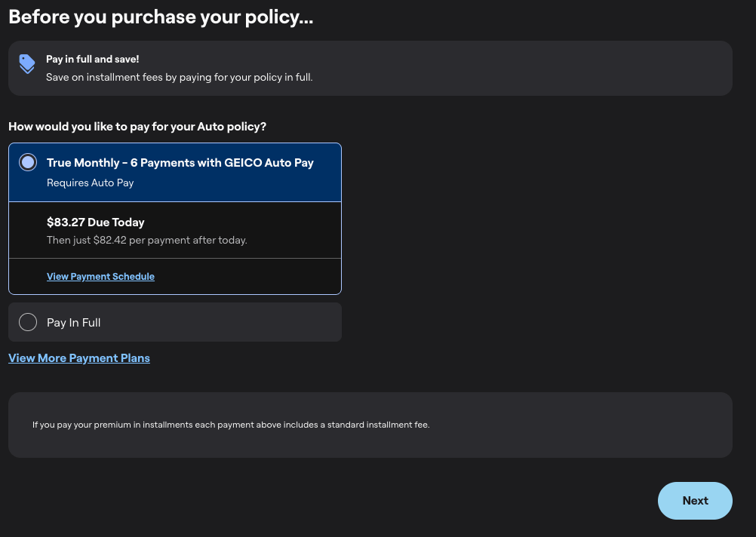Click the Auto policy payment question text
This screenshot has width=756, height=537.
tap(137, 127)
